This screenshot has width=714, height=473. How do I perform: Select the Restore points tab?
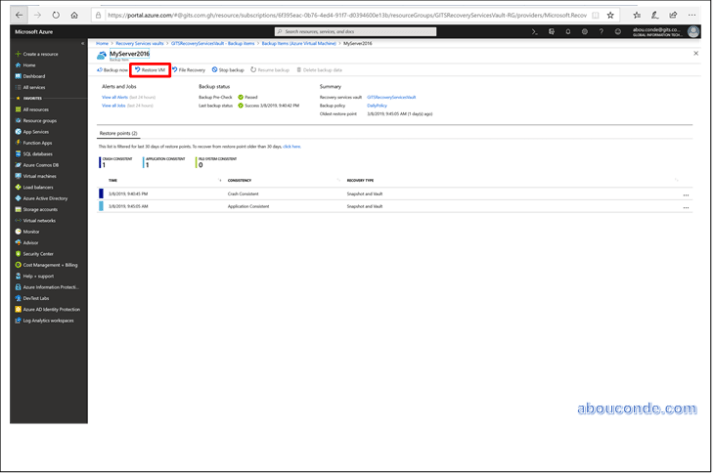point(119,133)
